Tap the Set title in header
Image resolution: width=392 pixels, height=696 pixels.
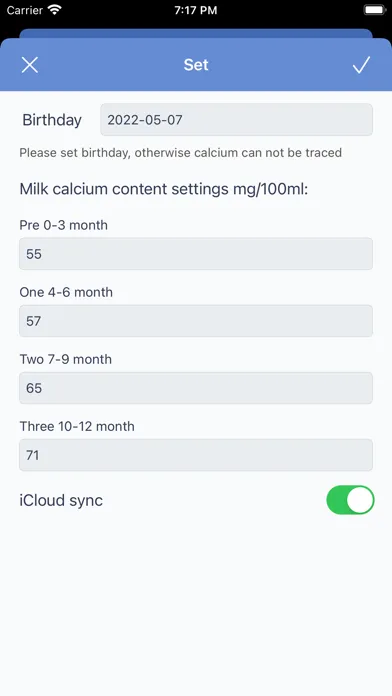(x=196, y=65)
